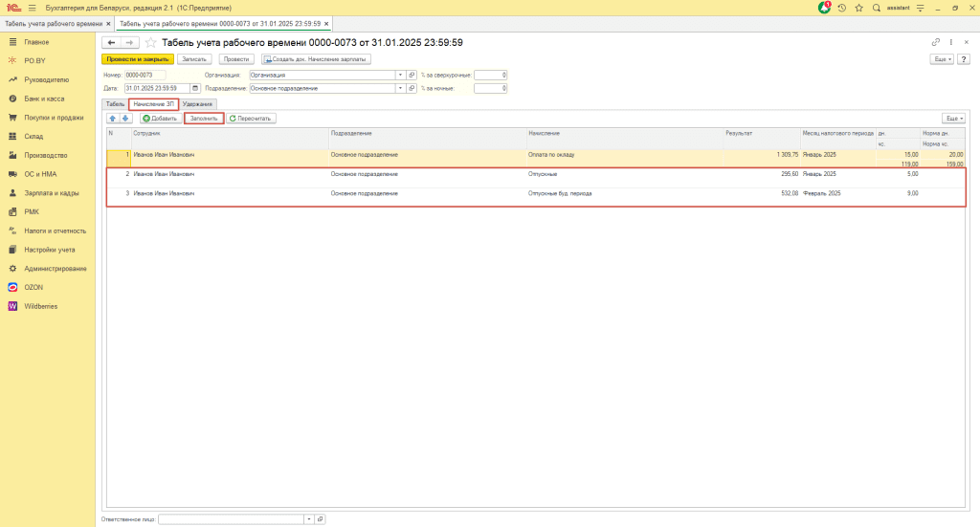Open the Ещё menu in table toolbar
The image size is (980, 527).
[x=953, y=119]
